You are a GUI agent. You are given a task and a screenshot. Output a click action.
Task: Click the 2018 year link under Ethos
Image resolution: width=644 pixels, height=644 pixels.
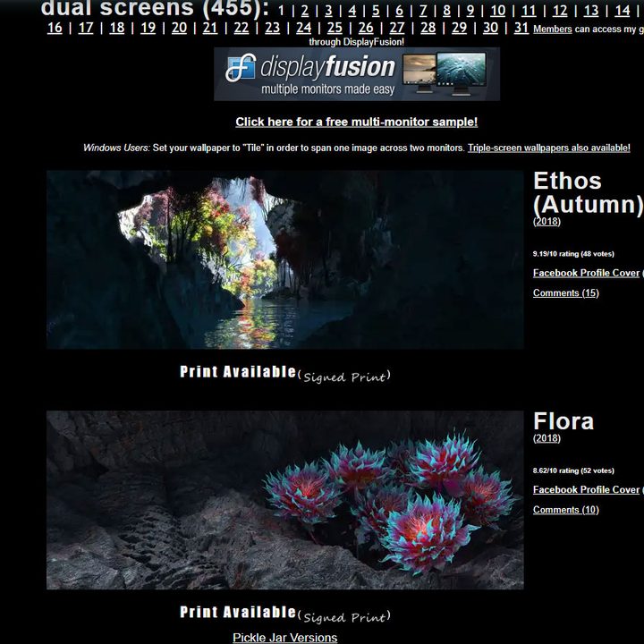pos(547,222)
